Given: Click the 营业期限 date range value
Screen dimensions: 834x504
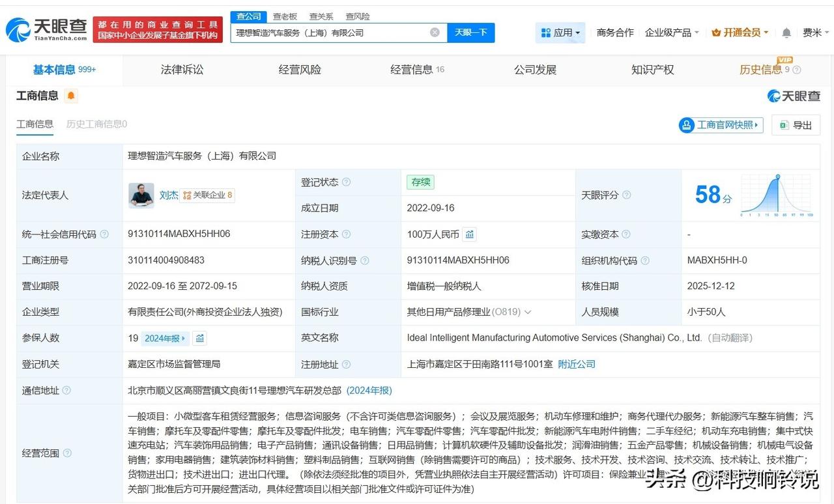Looking at the screenshot, I should tap(182, 286).
